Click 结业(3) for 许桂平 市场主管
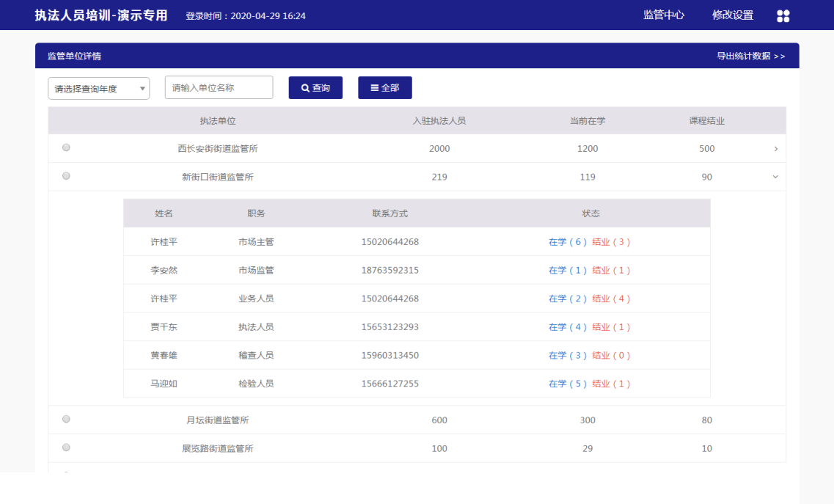Screen dimensions: 834x504 click(x=611, y=241)
